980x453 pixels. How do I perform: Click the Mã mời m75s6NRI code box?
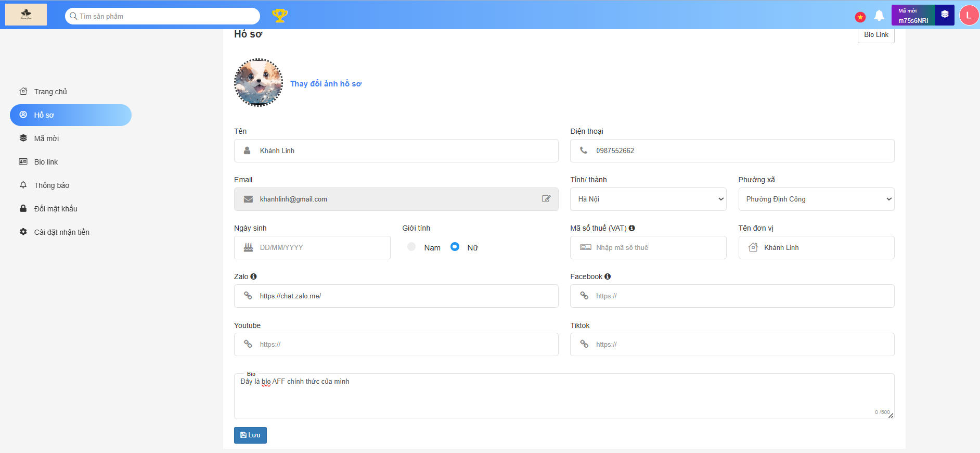[x=913, y=15]
